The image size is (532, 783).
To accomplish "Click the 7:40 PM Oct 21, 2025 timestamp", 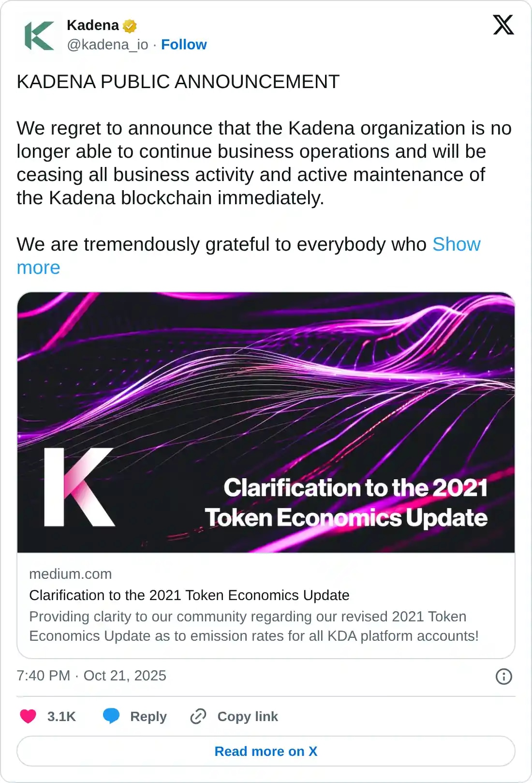I will 91,676.
